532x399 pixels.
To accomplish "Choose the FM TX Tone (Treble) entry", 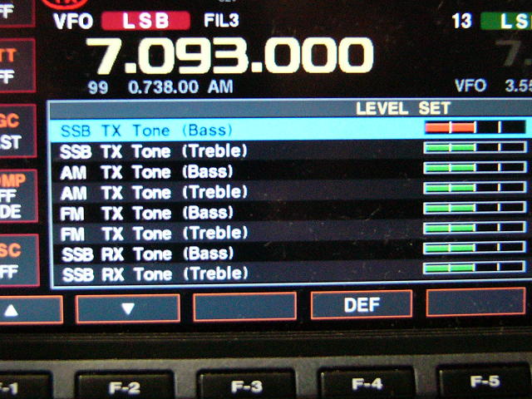I will click(x=154, y=233).
